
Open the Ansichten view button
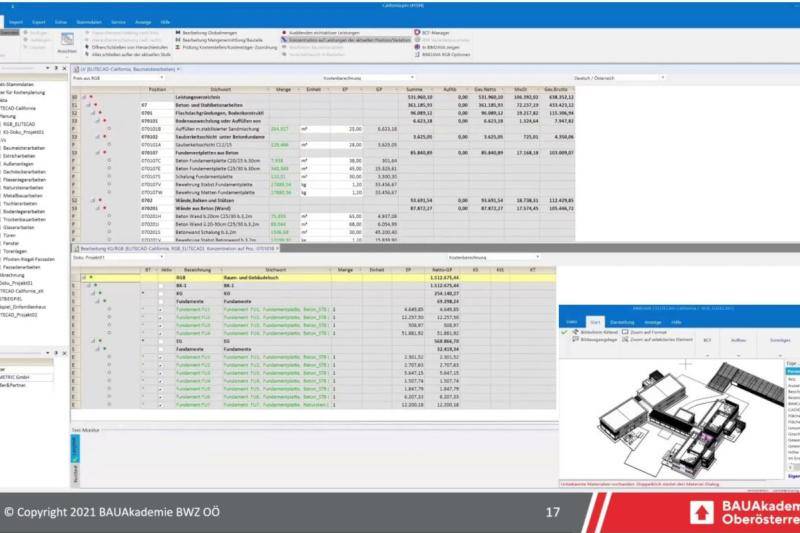67,42
